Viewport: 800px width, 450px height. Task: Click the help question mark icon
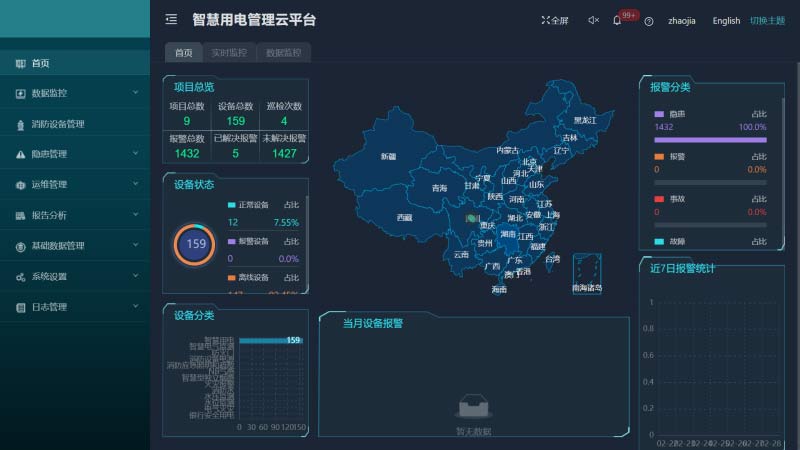(x=649, y=21)
